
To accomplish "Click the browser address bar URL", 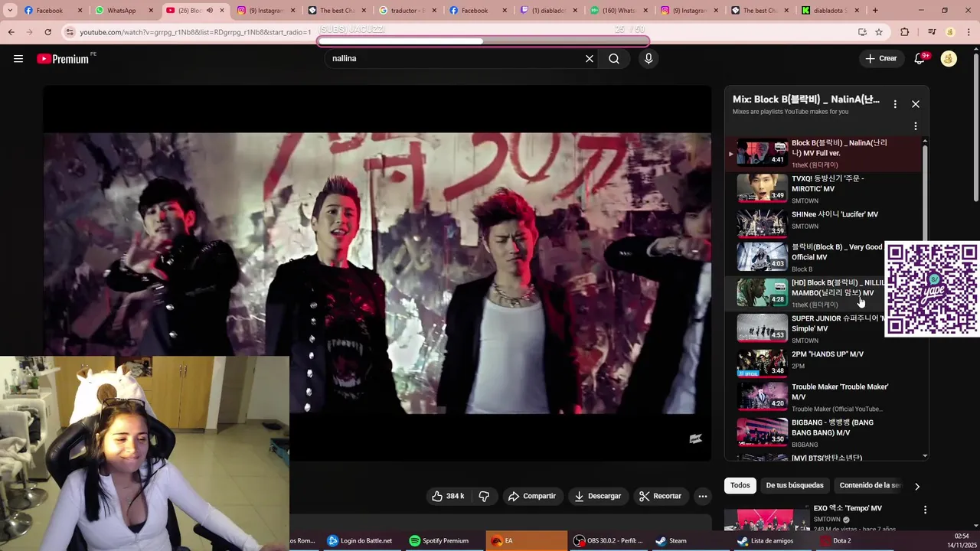I will pos(195,32).
